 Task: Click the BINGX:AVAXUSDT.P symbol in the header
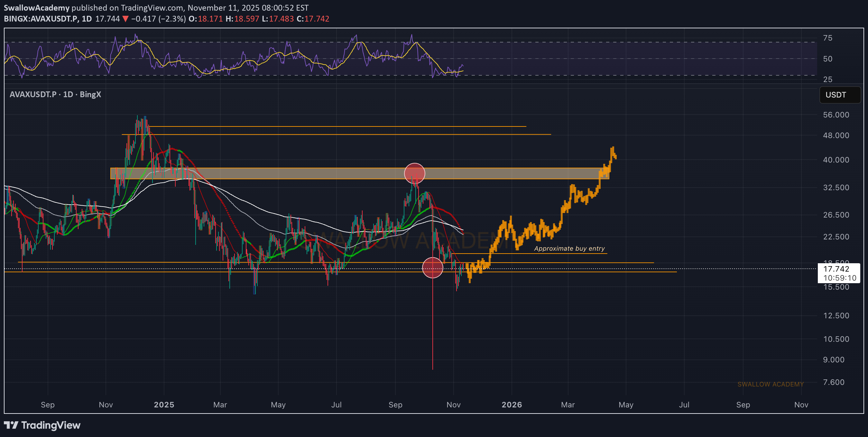pyautogui.click(x=41, y=19)
